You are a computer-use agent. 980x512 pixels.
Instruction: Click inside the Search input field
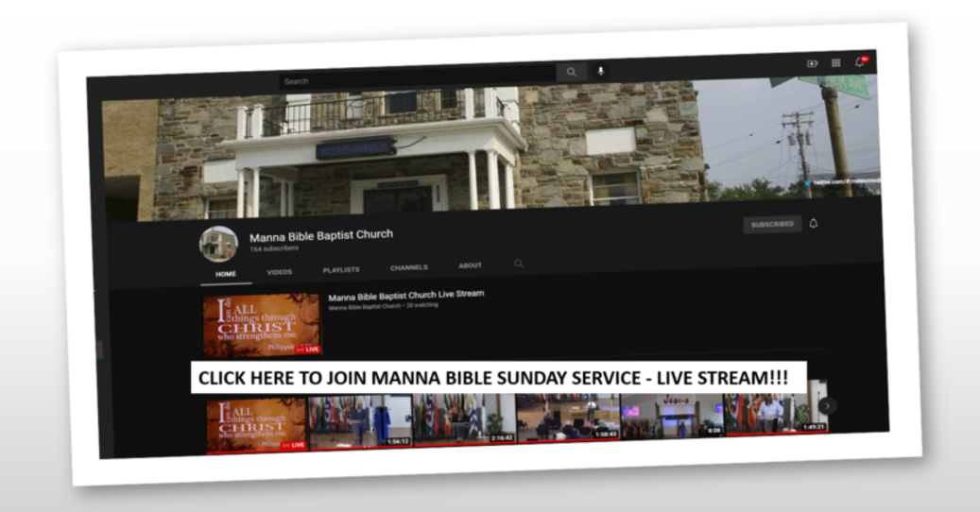(x=418, y=77)
